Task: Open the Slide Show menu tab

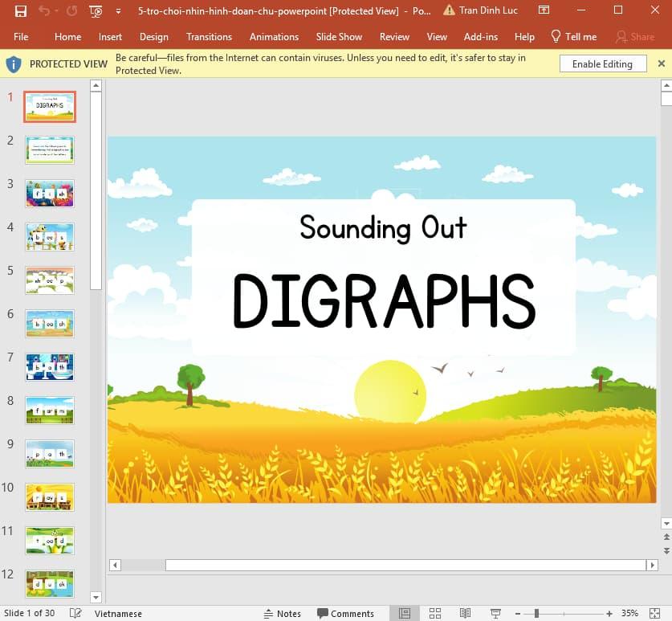Action: tap(339, 36)
